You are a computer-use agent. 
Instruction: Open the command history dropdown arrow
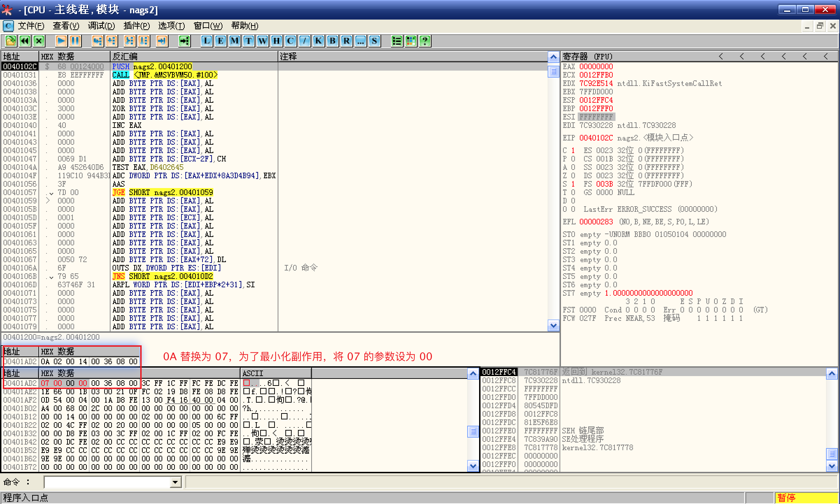175,483
